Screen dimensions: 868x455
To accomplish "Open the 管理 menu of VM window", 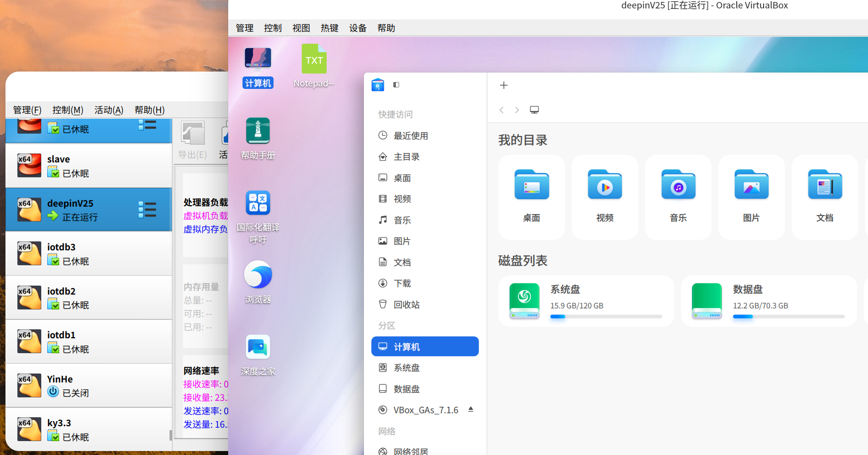I will [245, 28].
